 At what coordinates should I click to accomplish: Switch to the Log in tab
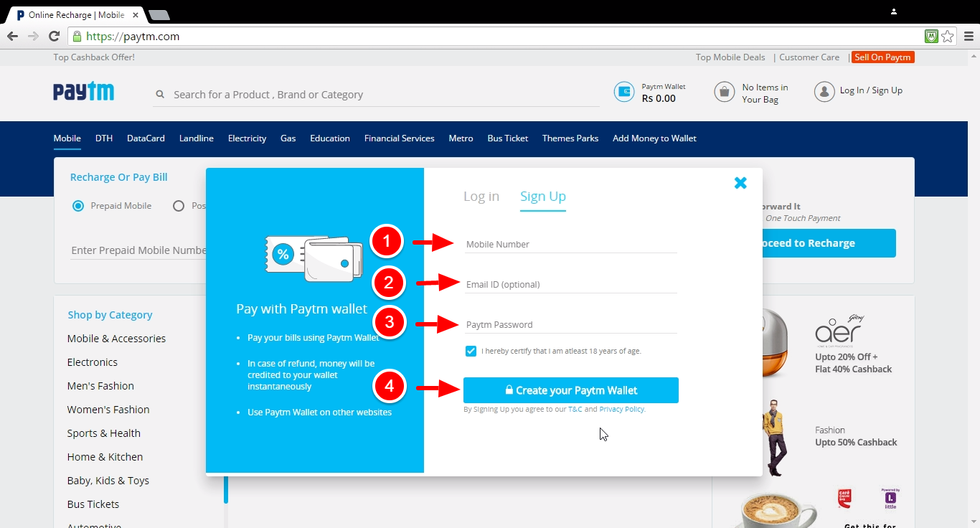click(x=481, y=197)
